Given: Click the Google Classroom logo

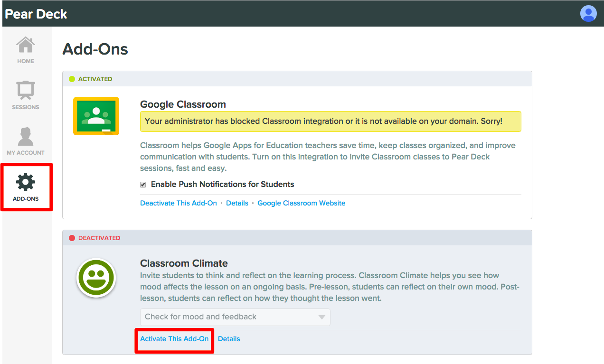Looking at the screenshot, I should coord(96,116).
